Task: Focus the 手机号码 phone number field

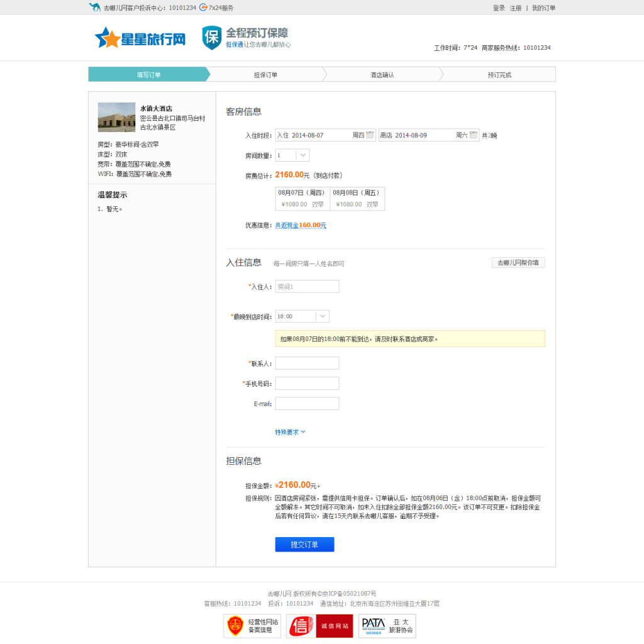Action: click(307, 383)
